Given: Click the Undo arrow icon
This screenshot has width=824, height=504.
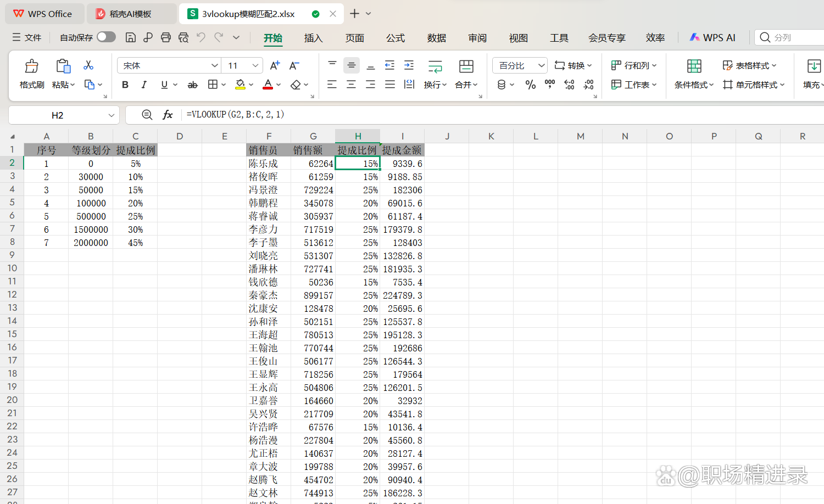Looking at the screenshot, I should click(201, 37).
